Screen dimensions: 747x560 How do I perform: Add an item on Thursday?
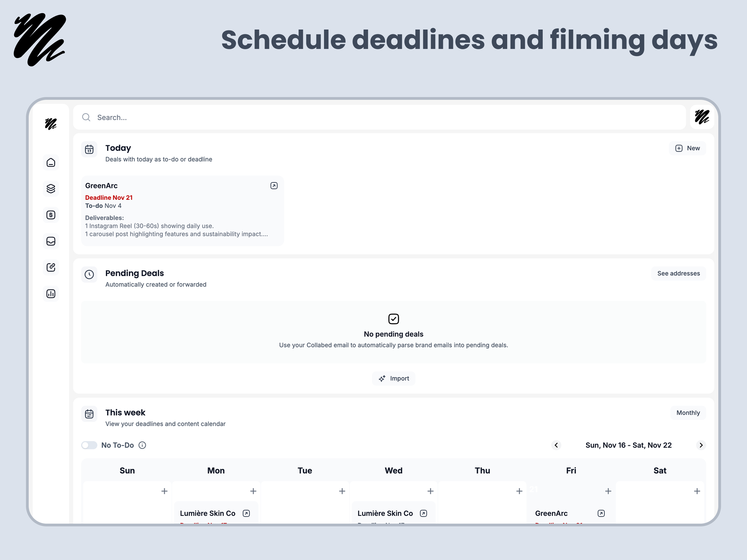pyautogui.click(x=520, y=491)
